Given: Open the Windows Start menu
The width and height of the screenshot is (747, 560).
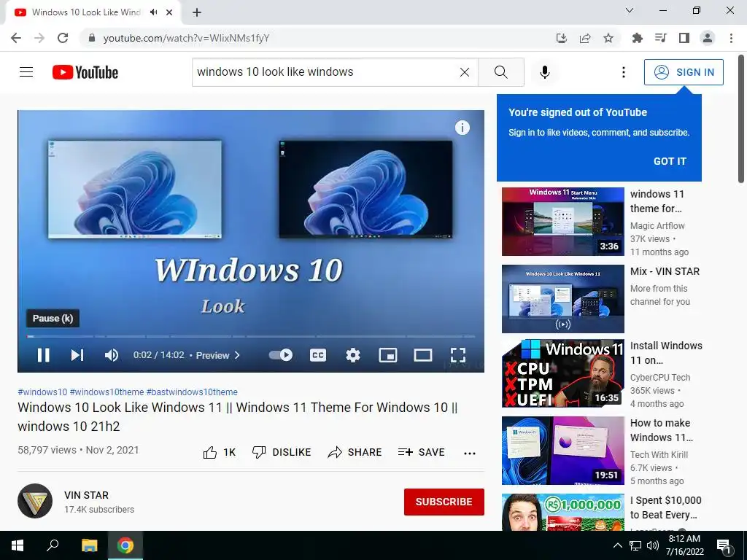Looking at the screenshot, I should tap(18, 545).
